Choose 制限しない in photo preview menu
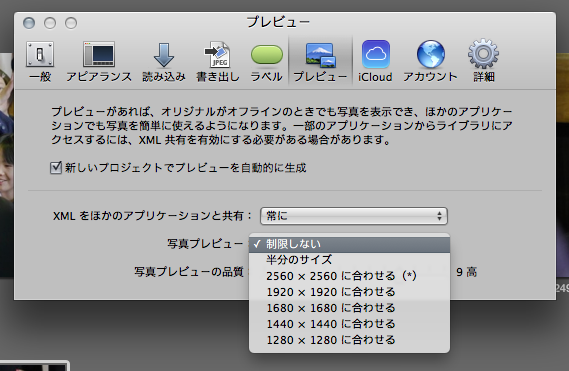Image resolution: width=569 pixels, height=371 pixels. tap(349, 244)
